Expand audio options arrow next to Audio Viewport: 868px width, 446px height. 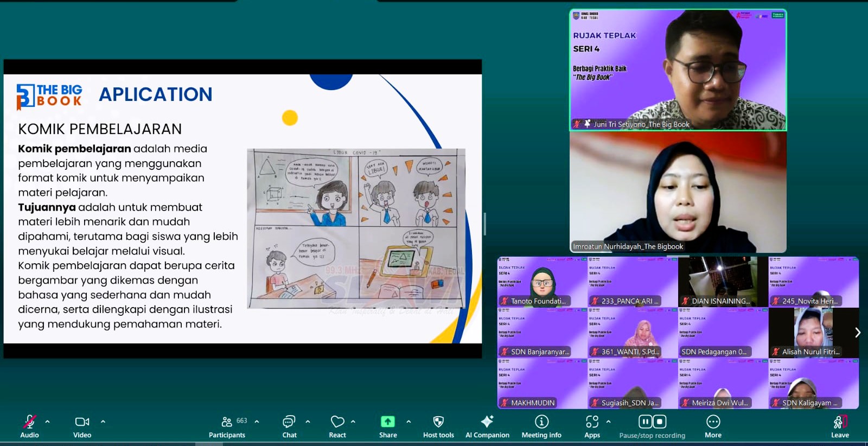(48, 422)
